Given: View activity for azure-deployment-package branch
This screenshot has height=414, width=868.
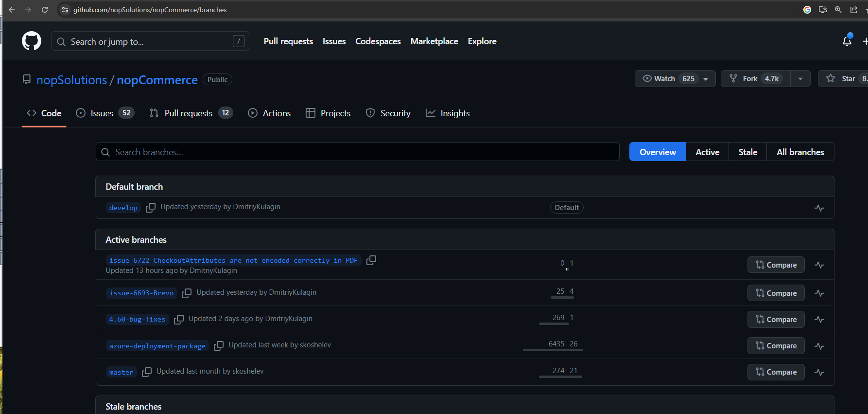Looking at the screenshot, I should pyautogui.click(x=819, y=346).
